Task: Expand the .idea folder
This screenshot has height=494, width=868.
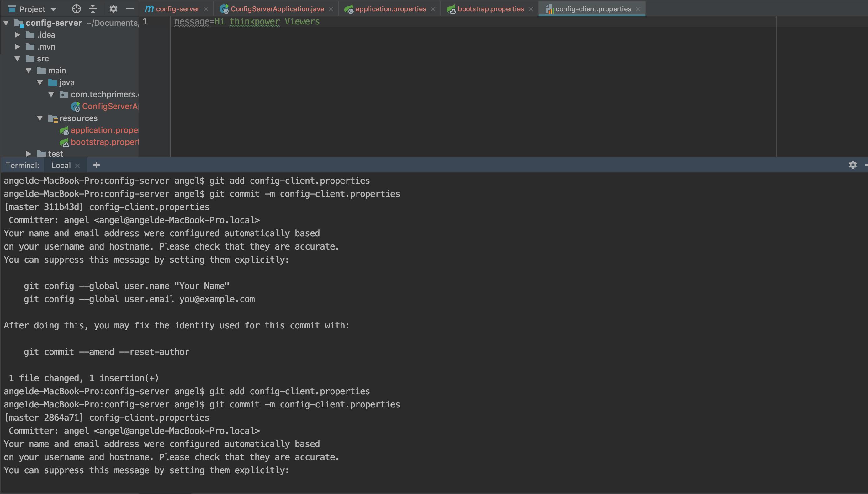Action: [17, 34]
